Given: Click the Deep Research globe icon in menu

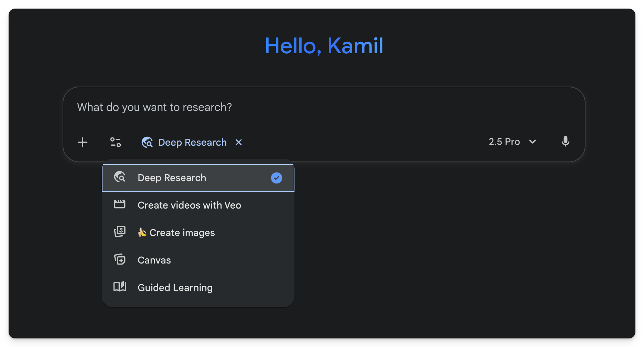Looking at the screenshot, I should click(x=120, y=177).
